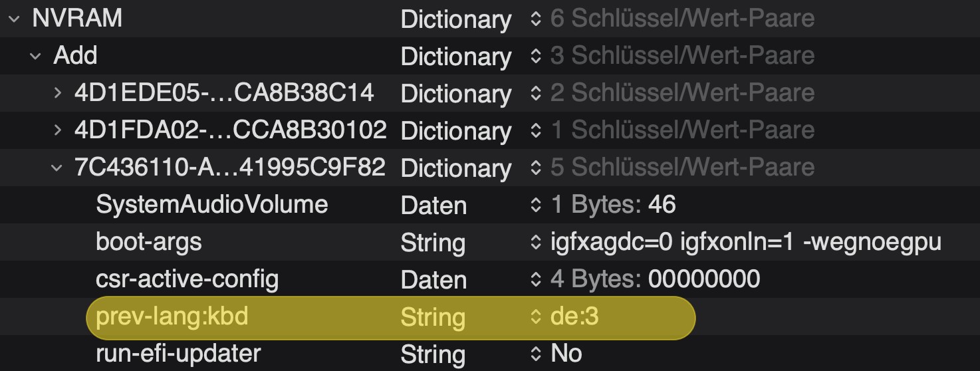Open type selector for prev-lang:kbd
Image resolution: width=980 pixels, height=371 pixels.
point(536,317)
